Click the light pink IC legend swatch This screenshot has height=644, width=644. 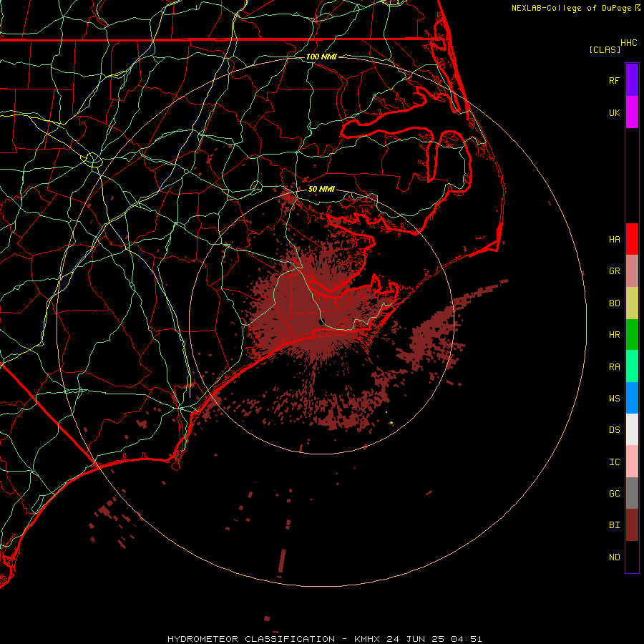pyautogui.click(x=632, y=462)
